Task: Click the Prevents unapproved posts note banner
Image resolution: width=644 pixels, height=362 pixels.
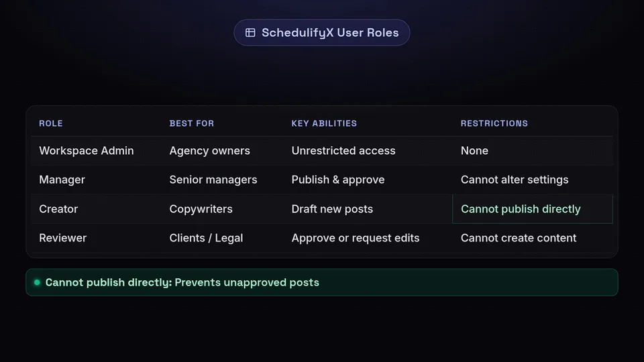Action: (x=321, y=282)
